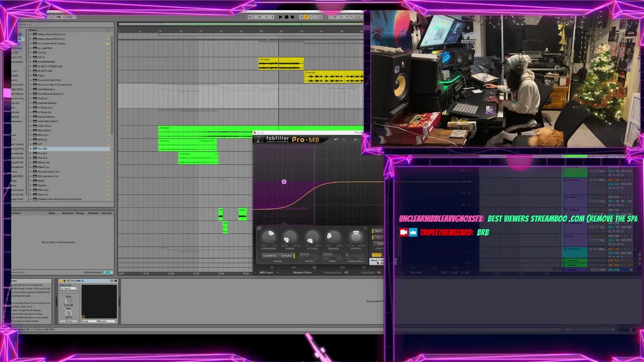Click the Pro-MB Threshold knob

coord(269,236)
